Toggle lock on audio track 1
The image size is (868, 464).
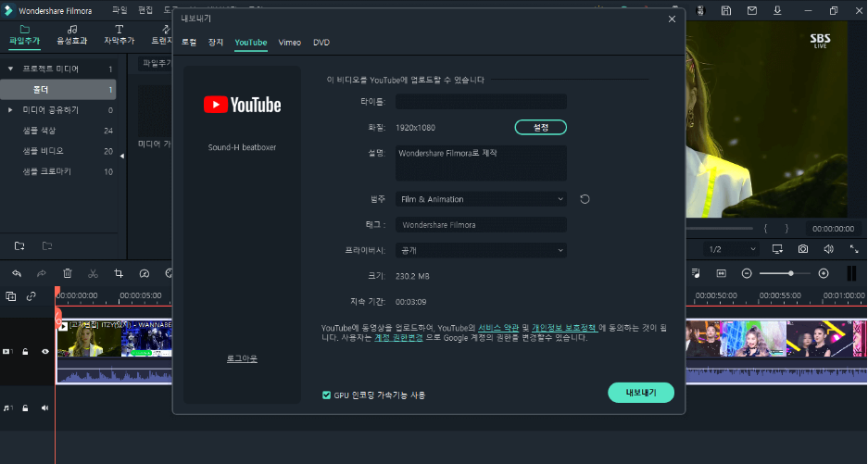(25, 408)
